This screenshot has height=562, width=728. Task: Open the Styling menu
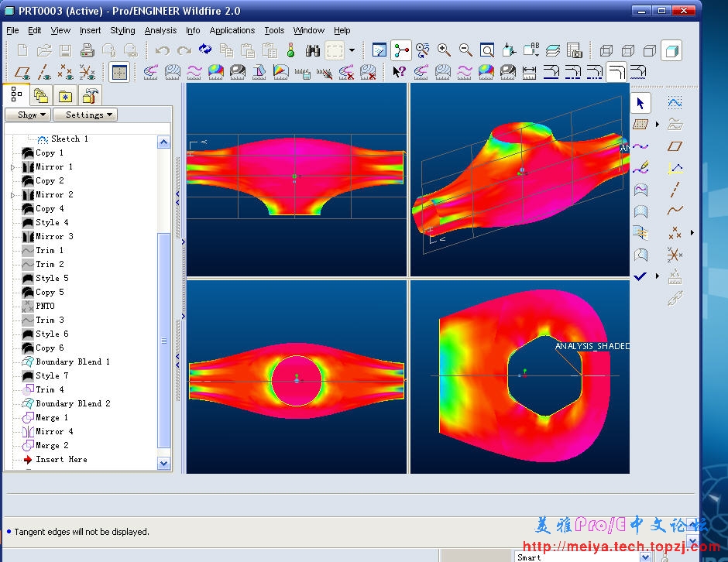click(x=122, y=30)
